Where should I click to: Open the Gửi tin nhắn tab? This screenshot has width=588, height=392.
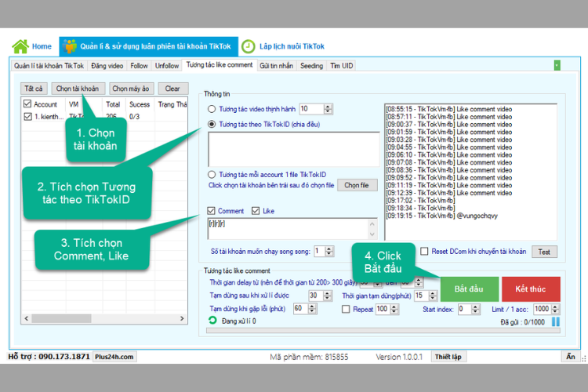click(277, 66)
